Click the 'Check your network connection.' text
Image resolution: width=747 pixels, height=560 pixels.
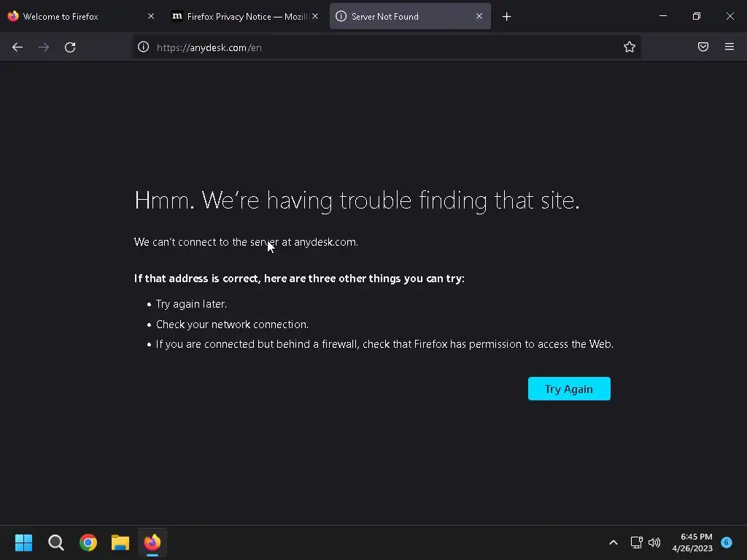point(232,324)
